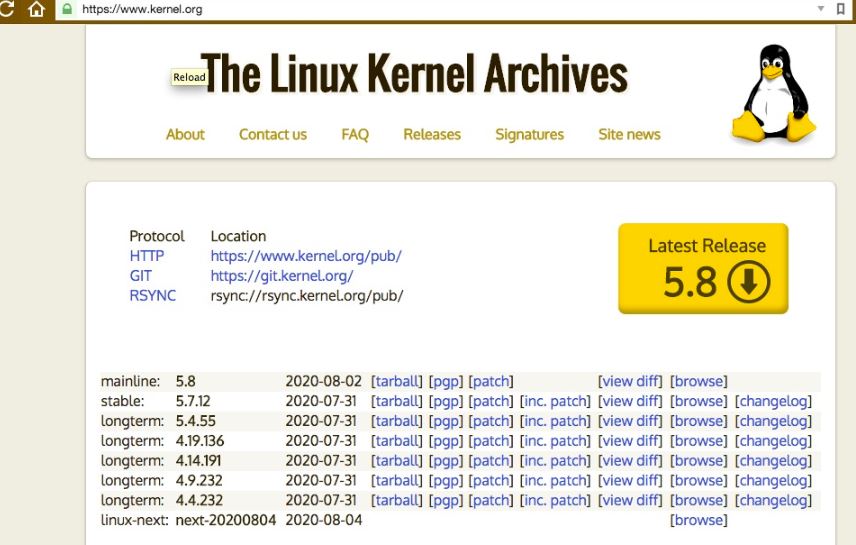Open the Releases menu link
The image size is (856, 545).
(x=432, y=134)
